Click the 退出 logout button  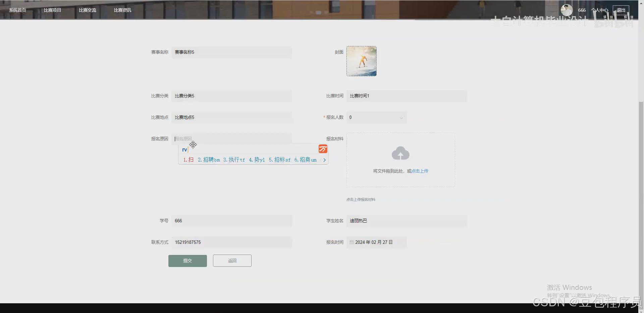[621, 10]
